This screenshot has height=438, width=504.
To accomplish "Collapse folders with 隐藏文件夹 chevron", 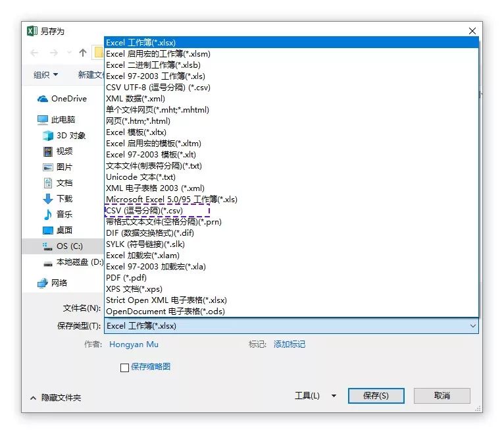I will tap(33, 398).
